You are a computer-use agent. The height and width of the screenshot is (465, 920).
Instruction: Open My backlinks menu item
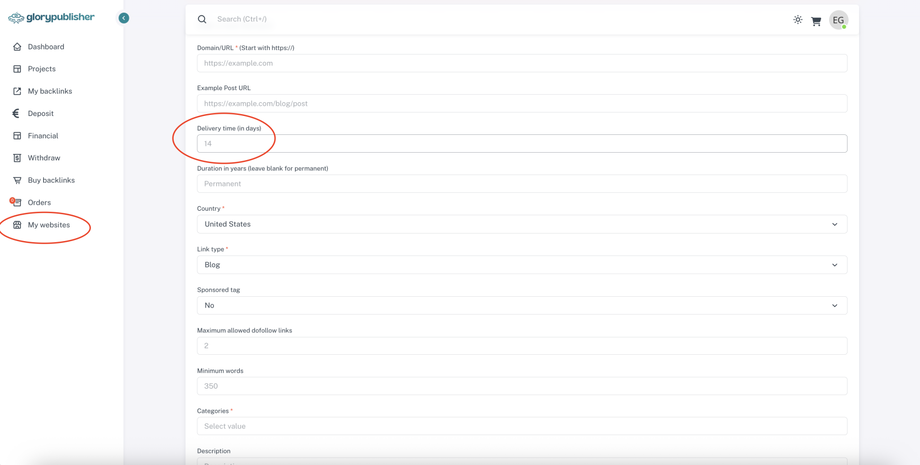(50, 91)
